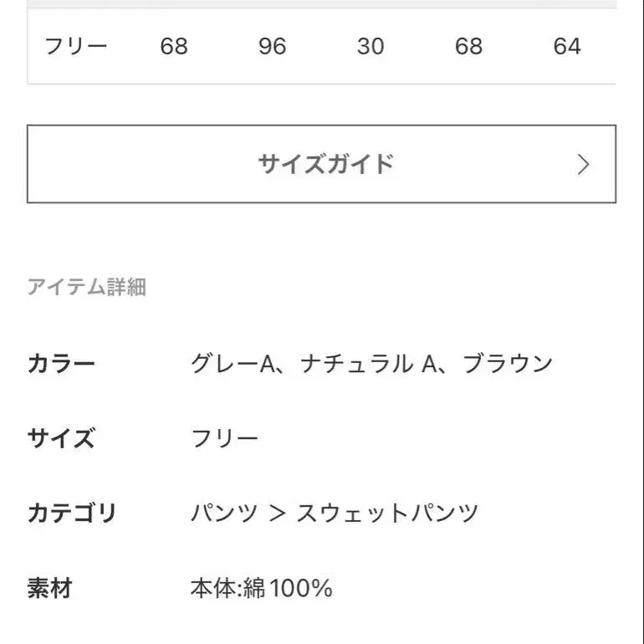644x644 pixels.
Task: Click the カテゴリ label
Action: (x=72, y=513)
